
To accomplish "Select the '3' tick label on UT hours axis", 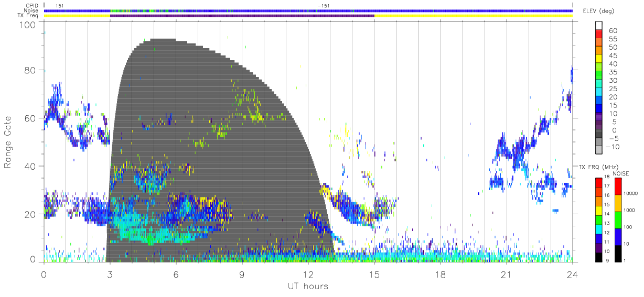I will [110, 274].
